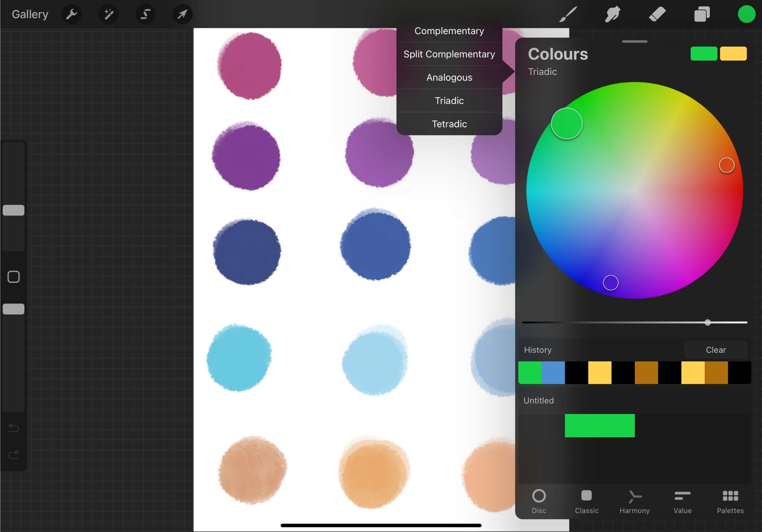
Task: Select the yellow secondary color swatch
Action: [x=733, y=53]
